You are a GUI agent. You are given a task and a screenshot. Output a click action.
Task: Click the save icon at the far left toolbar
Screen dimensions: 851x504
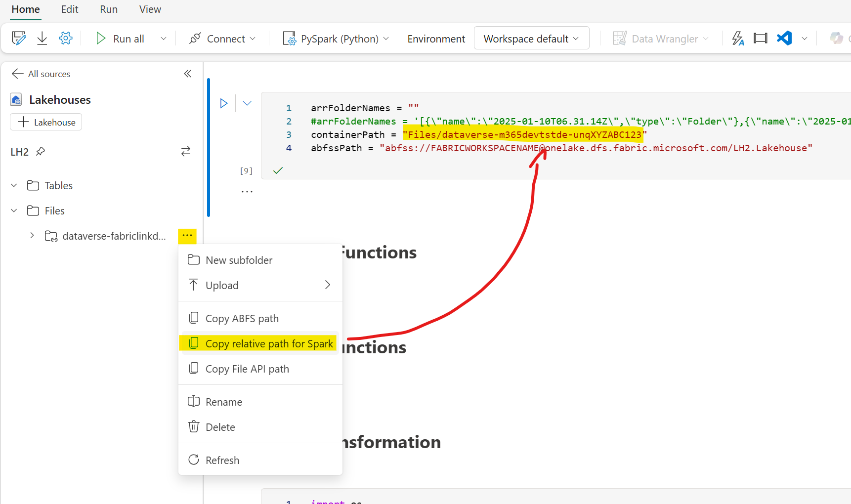tap(18, 38)
